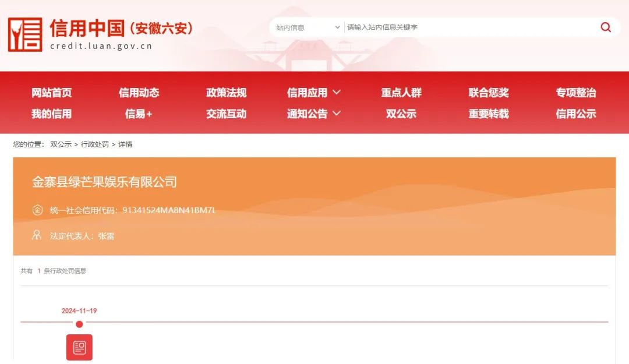Open 双公示 in the navigation bar
629x364 pixels.
401,114
